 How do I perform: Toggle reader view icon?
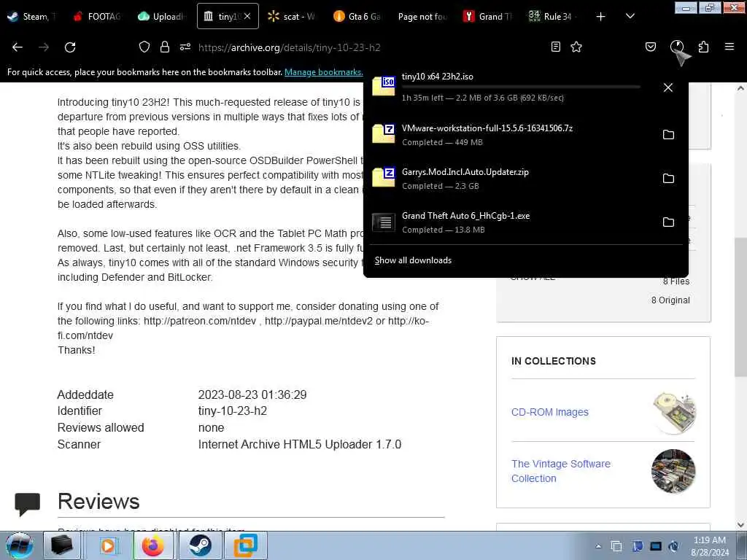(x=555, y=47)
